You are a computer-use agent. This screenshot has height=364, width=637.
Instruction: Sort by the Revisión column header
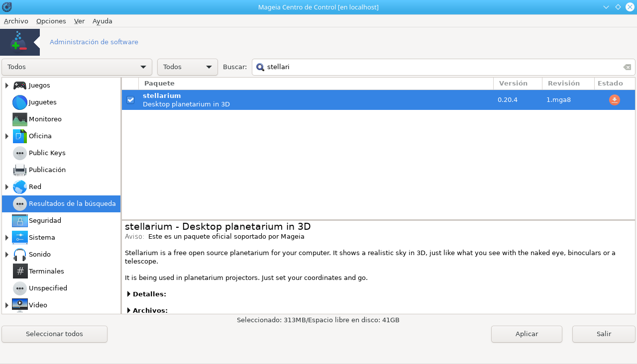(x=568, y=84)
